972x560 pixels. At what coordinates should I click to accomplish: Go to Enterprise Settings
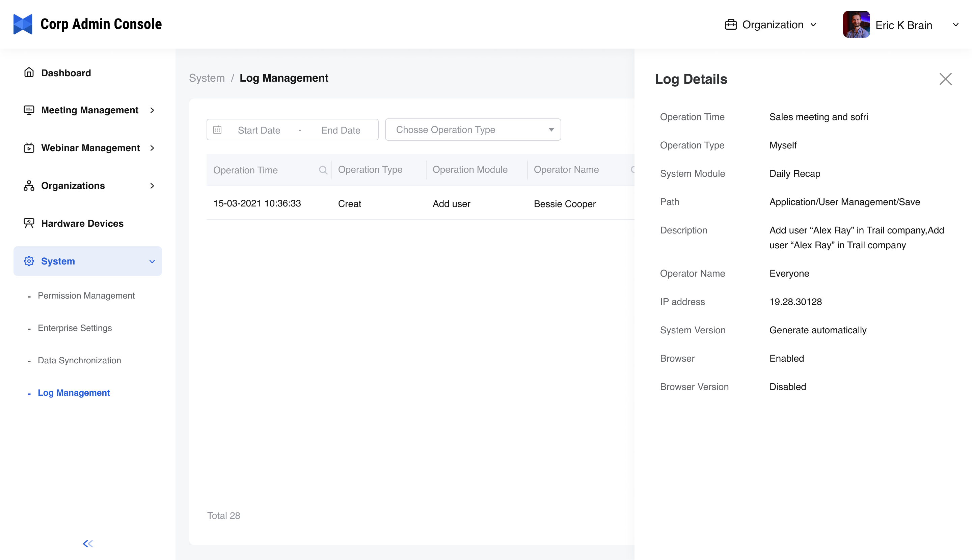pos(75,328)
